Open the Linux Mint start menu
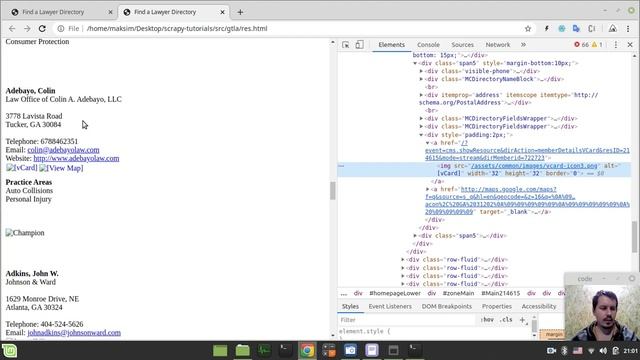Screen dimensions: 640x360 point(9,351)
